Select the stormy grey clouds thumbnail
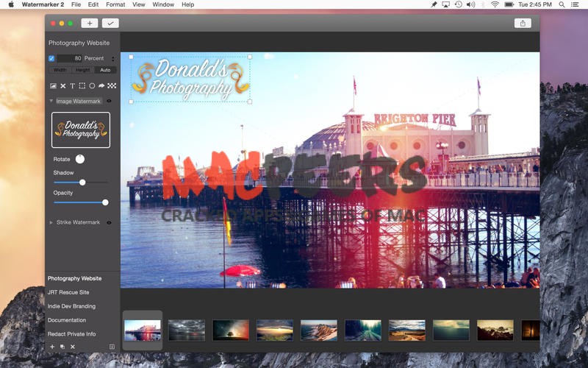The image size is (588, 368). tap(187, 330)
